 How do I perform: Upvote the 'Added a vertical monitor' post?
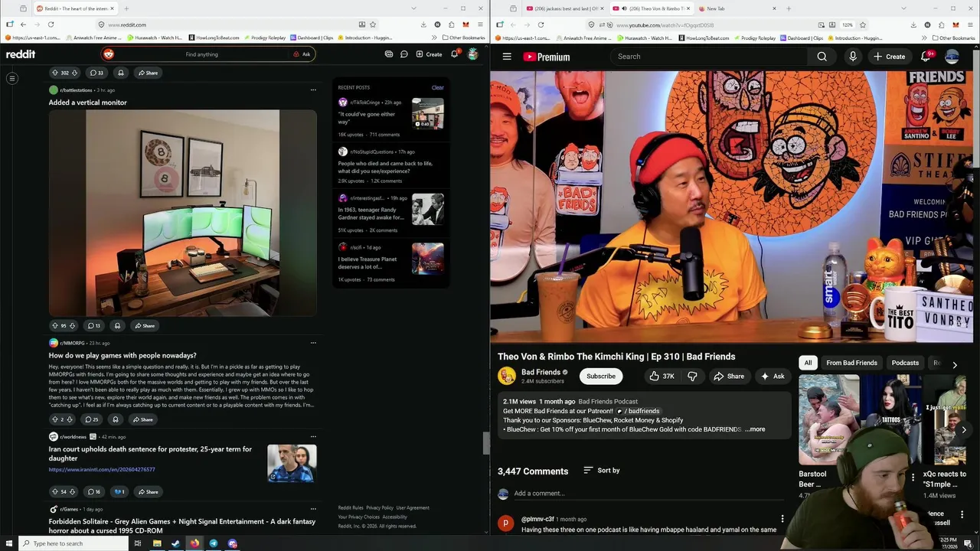point(54,326)
